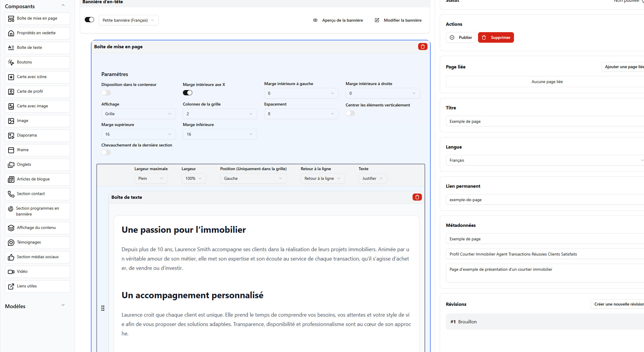Open the Largeur 100% dropdown
644x352 pixels.
(194, 178)
